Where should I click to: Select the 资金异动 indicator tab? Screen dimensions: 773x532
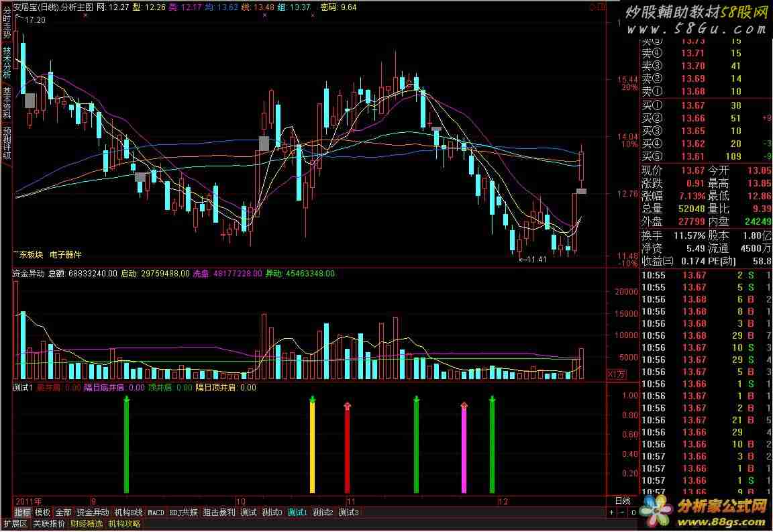[93, 513]
